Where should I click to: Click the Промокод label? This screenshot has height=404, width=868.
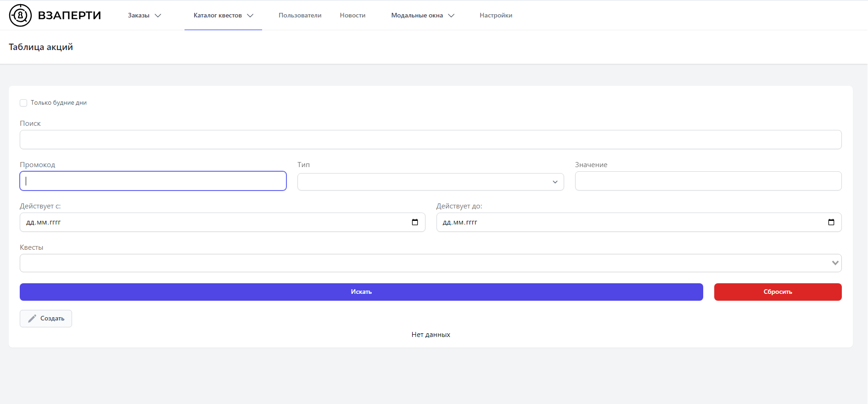tap(37, 165)
